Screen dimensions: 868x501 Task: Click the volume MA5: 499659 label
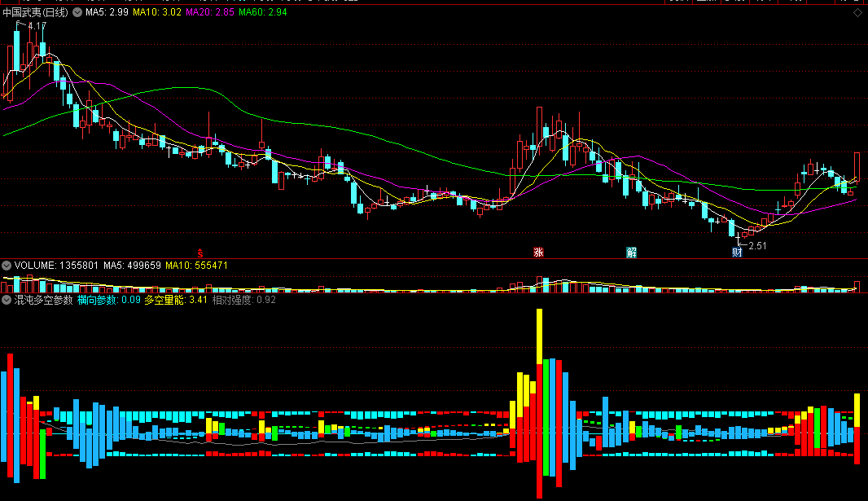132,266
